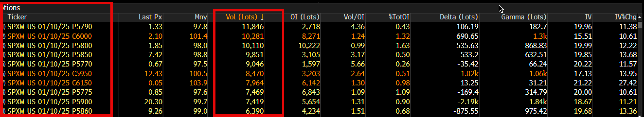The height and width of the screenshot is (117, 644).
Task: Open ticker SPXW US 01/10/25 P5850
Action: 50,55
